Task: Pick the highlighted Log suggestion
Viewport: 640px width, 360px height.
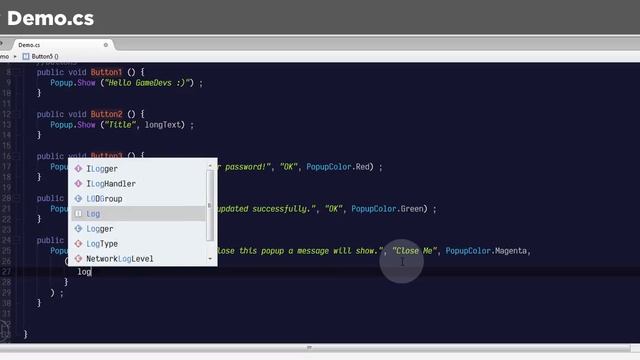Action: tap(139, 214)
